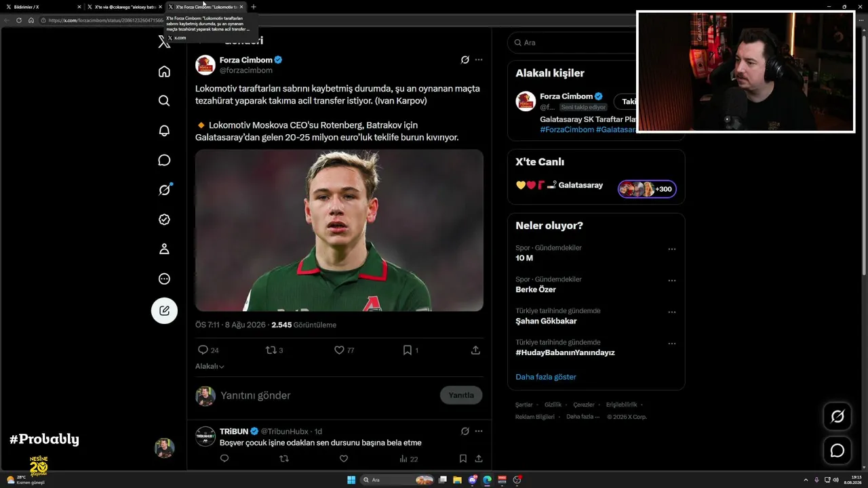Viewport: 868px width, 488px height.
Task: Expand the Alakalı replies sort dropdown
Action: click(210, 367)
